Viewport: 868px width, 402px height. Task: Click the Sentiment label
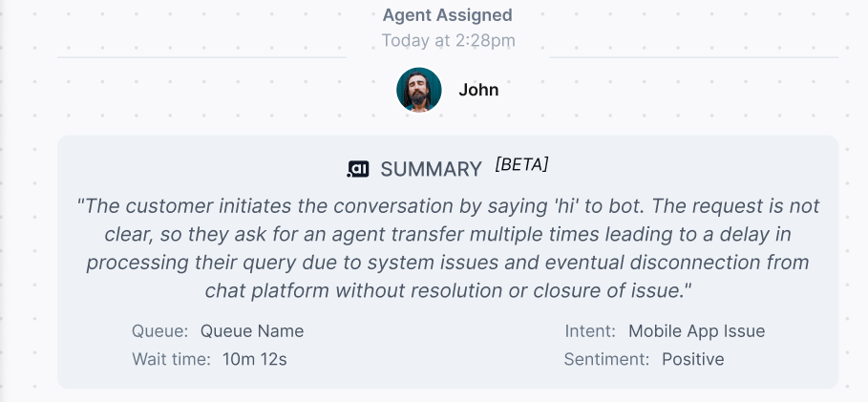point(607,359)
